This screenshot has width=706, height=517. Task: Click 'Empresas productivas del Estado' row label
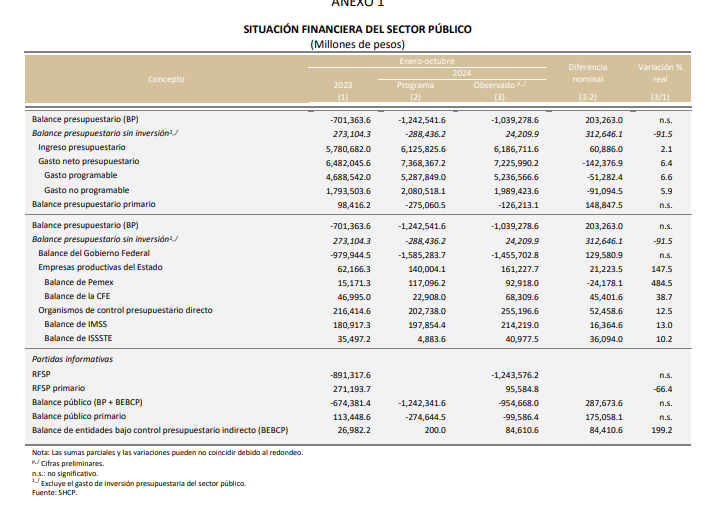[100, 267]
